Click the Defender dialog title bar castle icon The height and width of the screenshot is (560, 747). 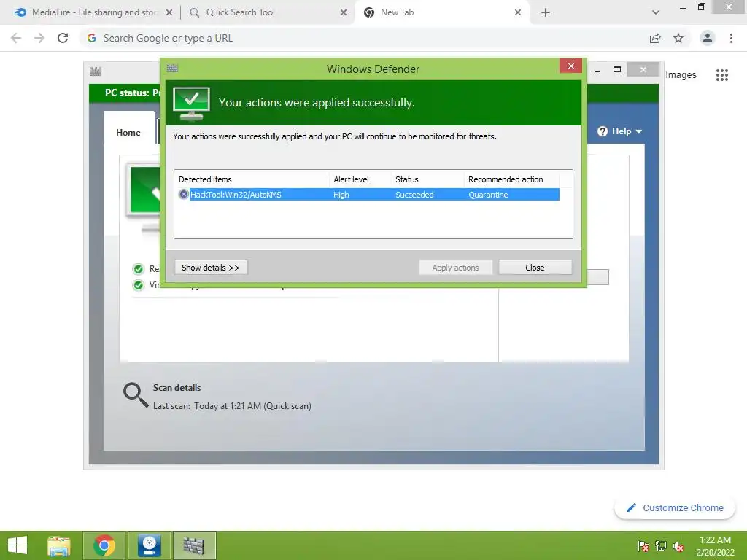(172, 69)
